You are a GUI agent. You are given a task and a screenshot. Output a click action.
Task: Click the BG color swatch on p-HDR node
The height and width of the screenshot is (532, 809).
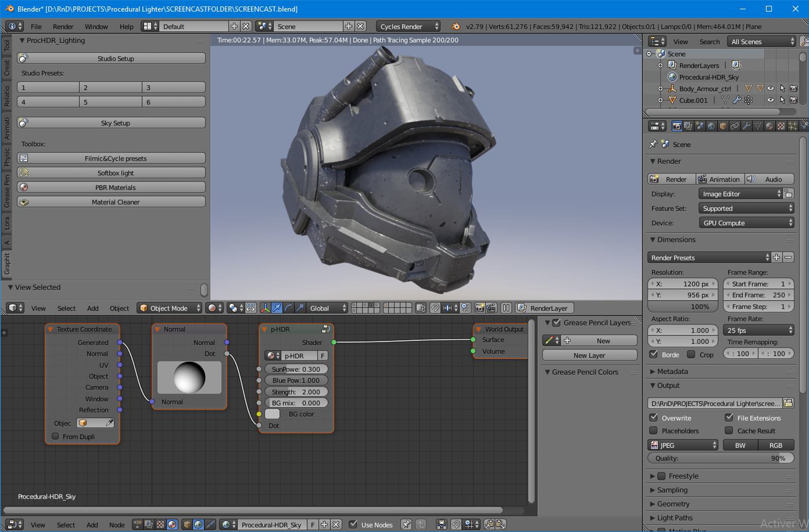(x=272, y=414)
